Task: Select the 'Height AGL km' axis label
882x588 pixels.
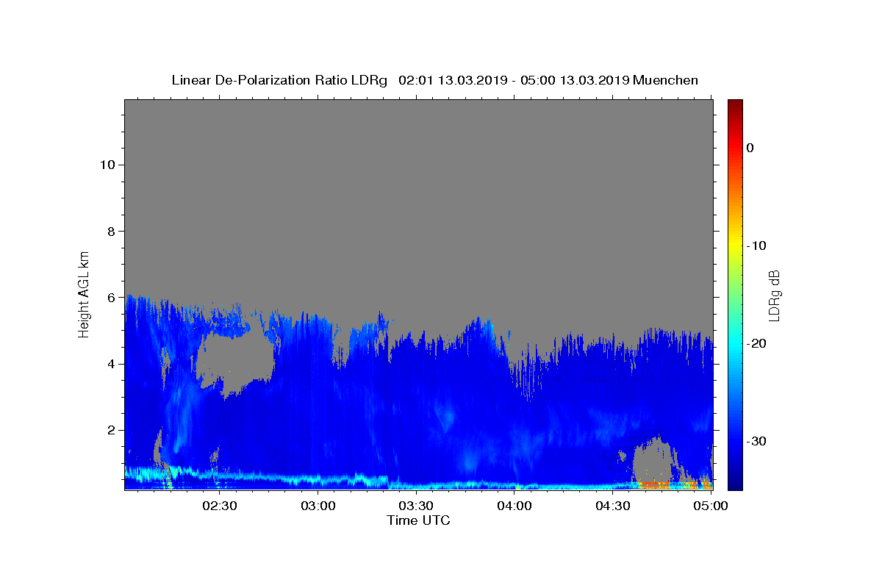Action: click(x=85, y=293)
